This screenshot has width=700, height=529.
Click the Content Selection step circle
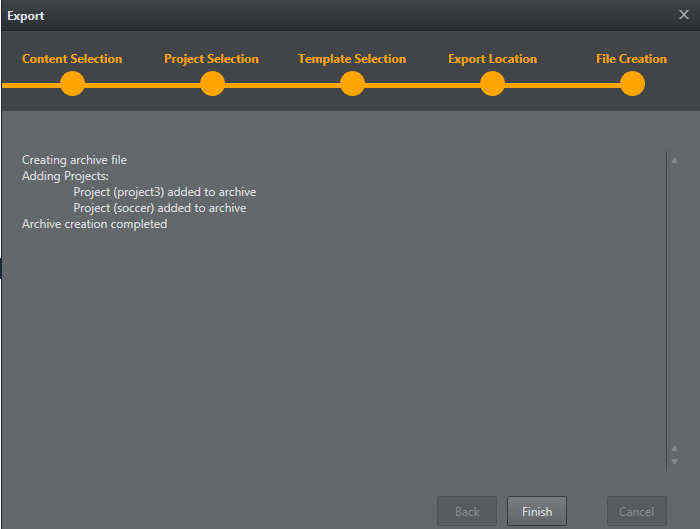coord(72,84)
